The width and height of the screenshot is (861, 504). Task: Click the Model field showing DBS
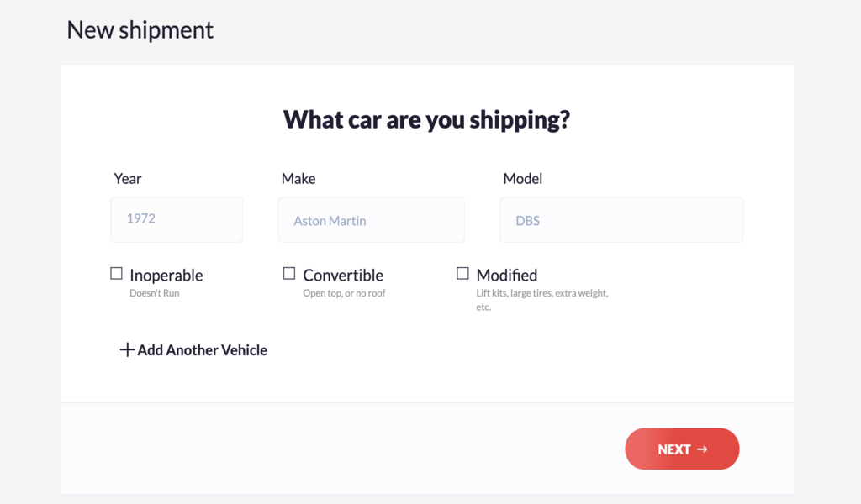point(621,219)
